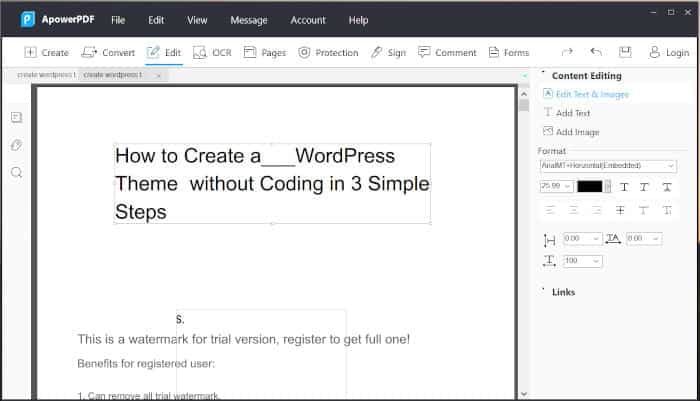Image resolution: width=700 pixels, height=401 pixels.
Task: Show the bookmarks panel in left sidebar
Action: click(x=16, y=117)
